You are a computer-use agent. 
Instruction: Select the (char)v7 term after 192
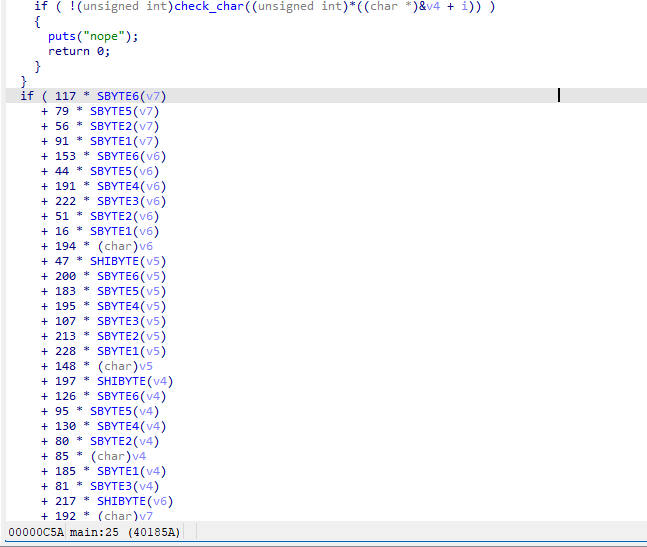125,516
